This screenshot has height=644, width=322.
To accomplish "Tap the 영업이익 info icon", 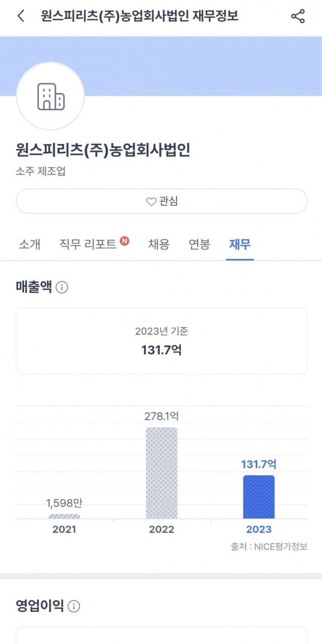I will [74, 606].
